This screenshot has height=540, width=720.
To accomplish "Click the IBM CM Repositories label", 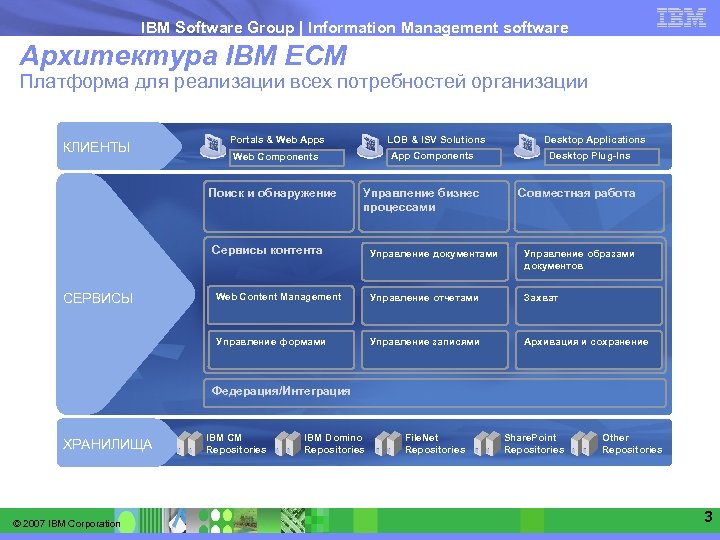I will point(236,444).
